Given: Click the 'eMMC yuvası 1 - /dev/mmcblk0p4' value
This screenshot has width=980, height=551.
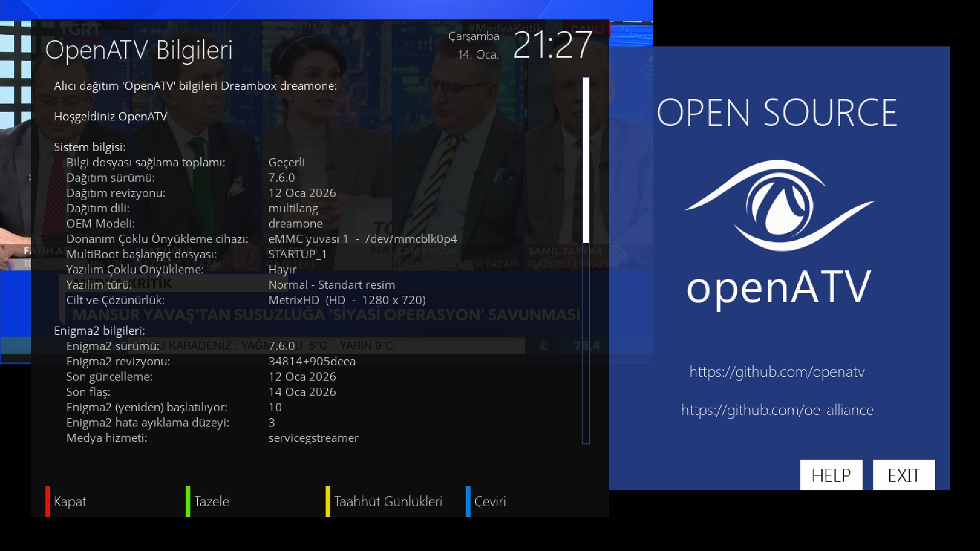Looking at the screenshot, I should coord(363,239).
